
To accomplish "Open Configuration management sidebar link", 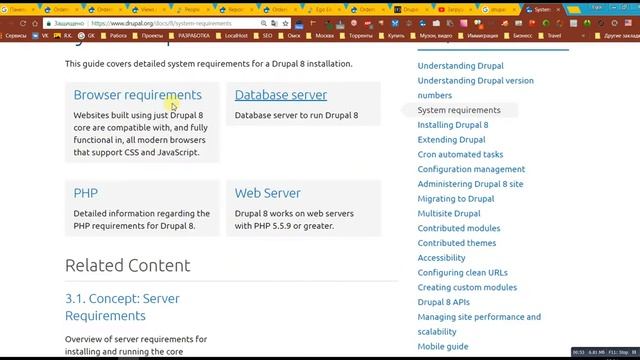I will pyautogui.click(x=471, y=169).
